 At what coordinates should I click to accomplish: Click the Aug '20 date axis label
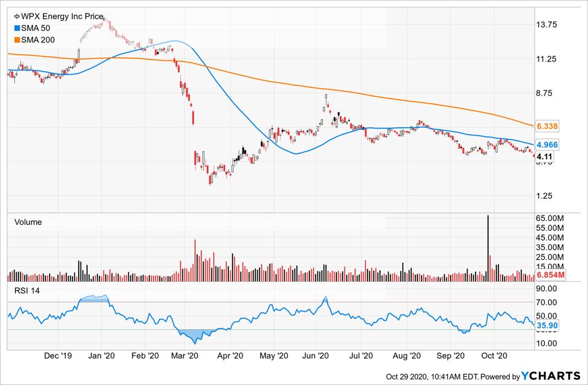coord(406,356)
